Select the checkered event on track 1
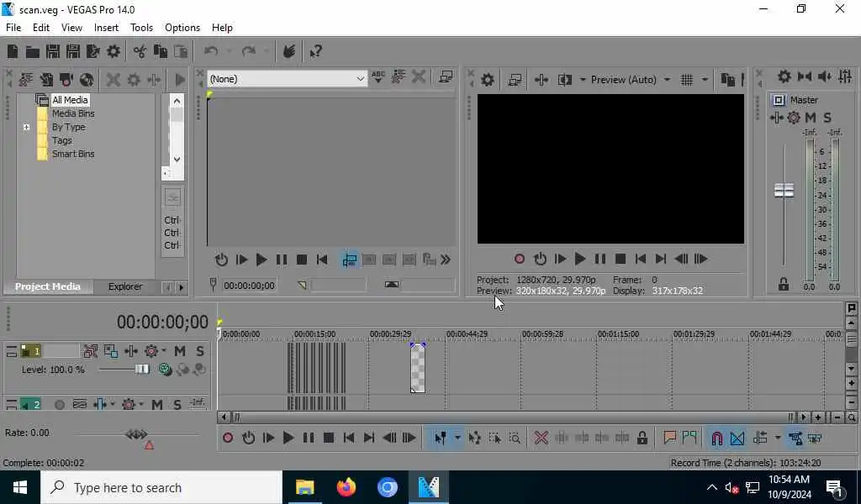861x504 pixels. pos(418,368)
